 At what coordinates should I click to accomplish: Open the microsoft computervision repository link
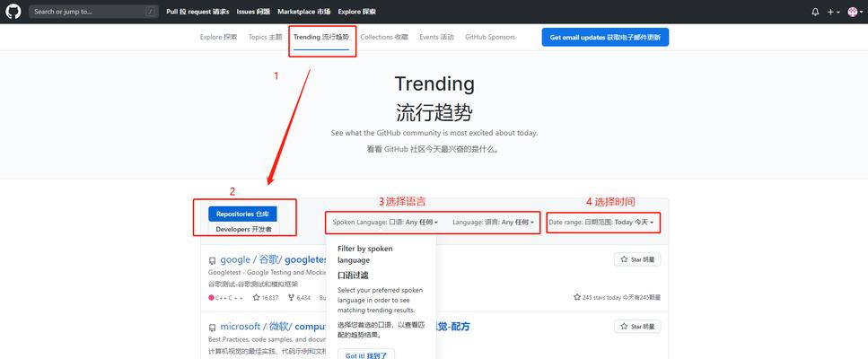pos(274,327)
